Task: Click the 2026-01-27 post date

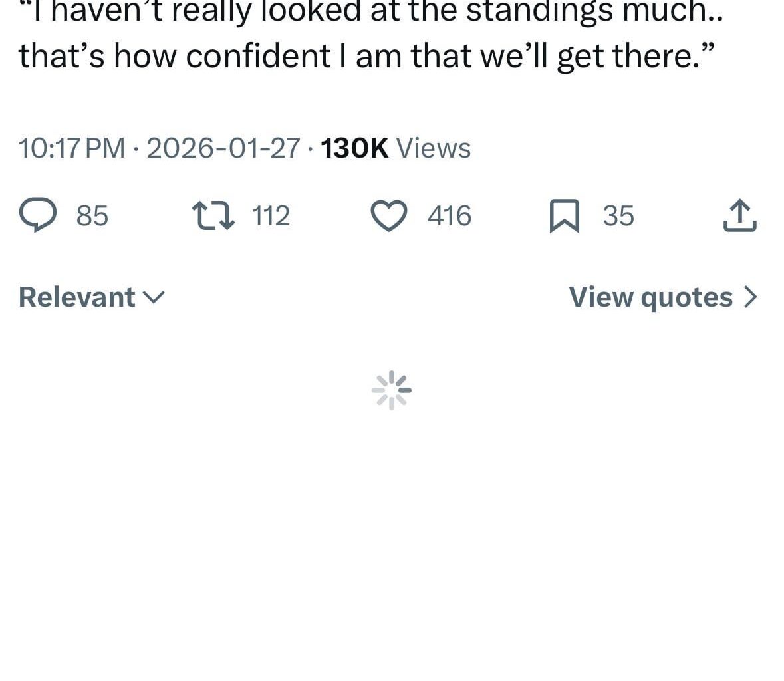Action: click(223, 148)
